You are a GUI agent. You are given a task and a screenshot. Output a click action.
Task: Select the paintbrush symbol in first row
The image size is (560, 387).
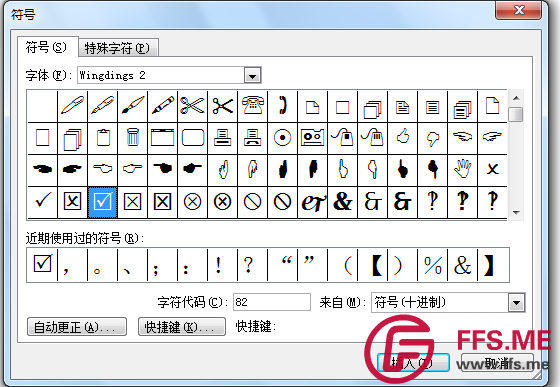pyautogui.click(x=132, y=106)
